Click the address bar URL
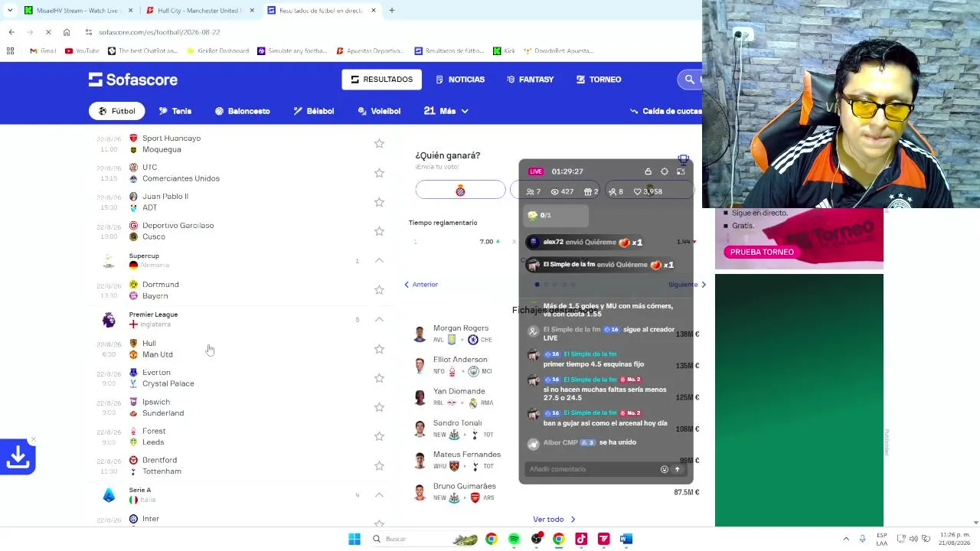Image resolution: width=980 pixels, height=551 pixels. click(159, 32)
